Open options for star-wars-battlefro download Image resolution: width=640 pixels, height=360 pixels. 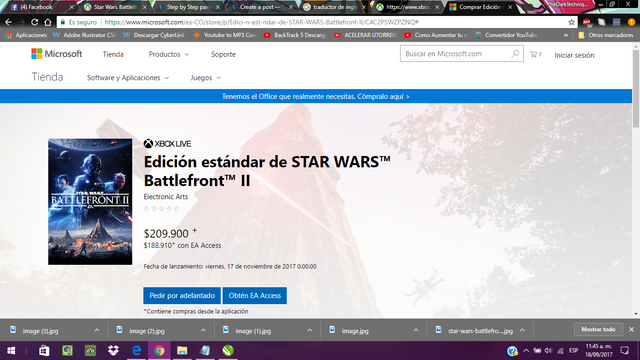[522, 331]
